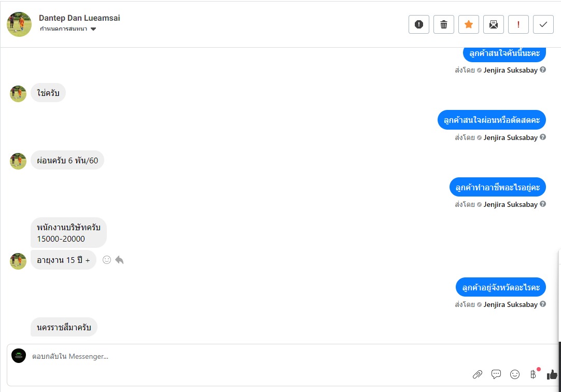Toggle the orange star follow-up marker

[x=469, y=24]
